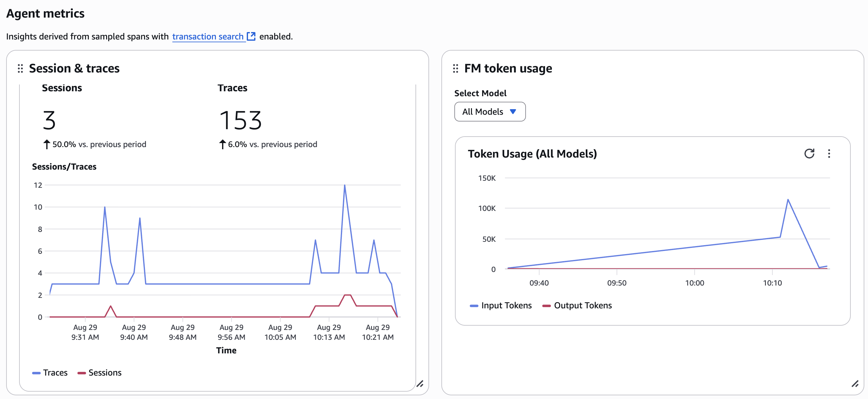Click the input tokens peak near 10:10
This screenshot has width=868, height=399.
(x=788, y=200)
